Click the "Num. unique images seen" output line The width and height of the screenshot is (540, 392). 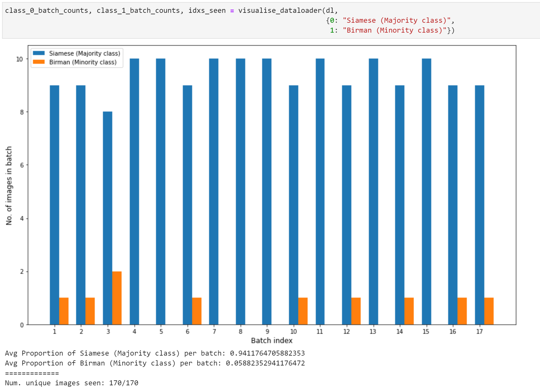72,383
